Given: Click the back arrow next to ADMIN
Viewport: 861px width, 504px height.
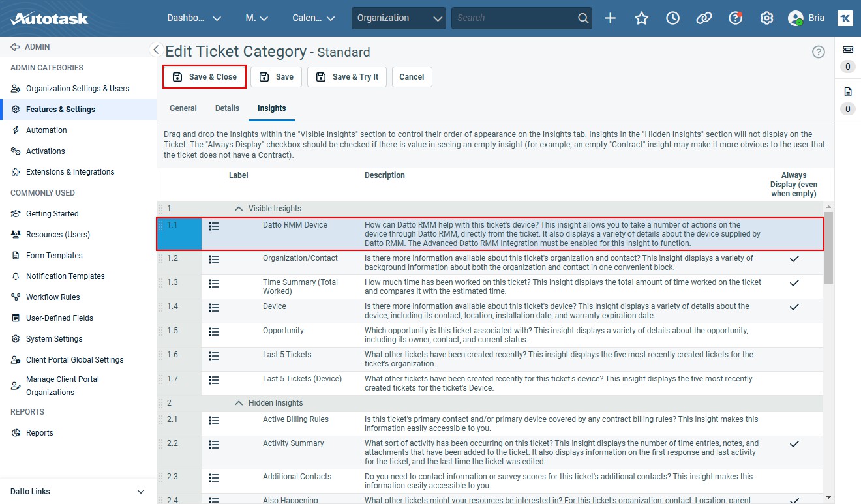Looking at the screenshot, I should (15, 47).
